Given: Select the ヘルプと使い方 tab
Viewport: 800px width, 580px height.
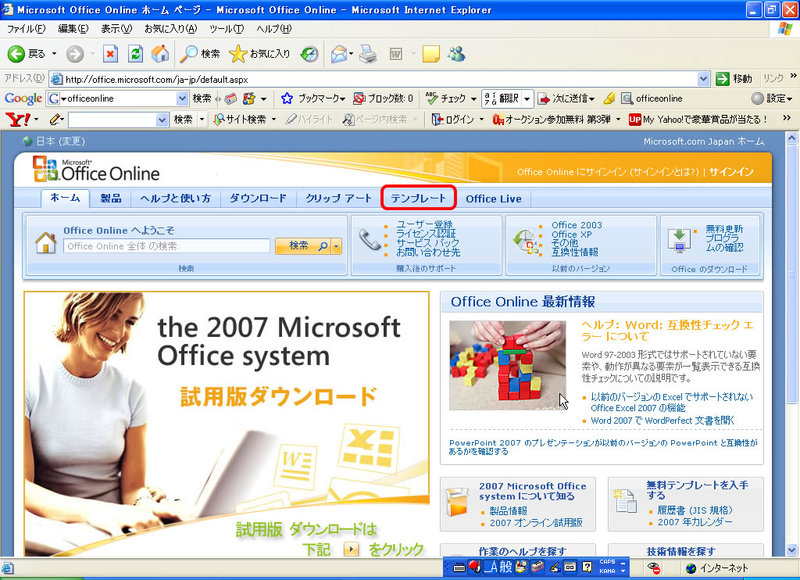Looking at the screenshot, I should click(175, 198).
